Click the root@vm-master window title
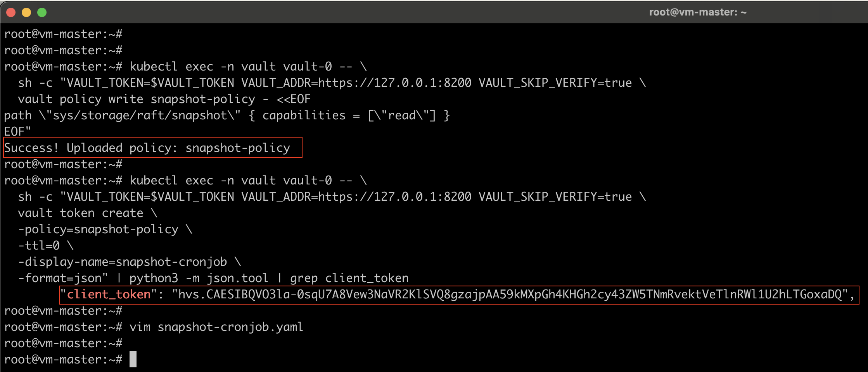The width and height of the screenshot is (868, 372). [697, 12]
